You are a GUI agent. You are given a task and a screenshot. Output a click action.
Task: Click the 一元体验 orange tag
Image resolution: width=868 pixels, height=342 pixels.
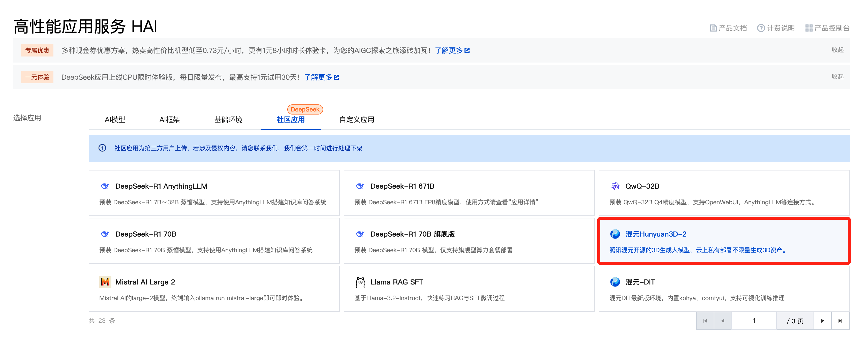[x=37, y=77]
